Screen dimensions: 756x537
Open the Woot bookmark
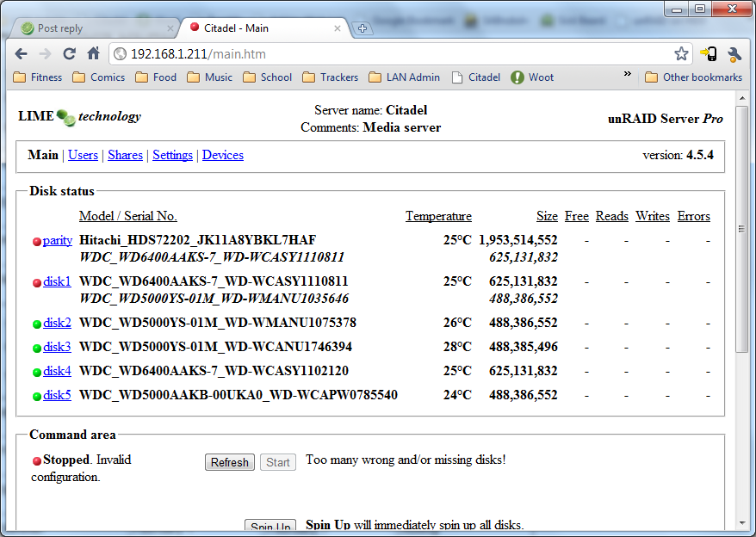(532, 77)
